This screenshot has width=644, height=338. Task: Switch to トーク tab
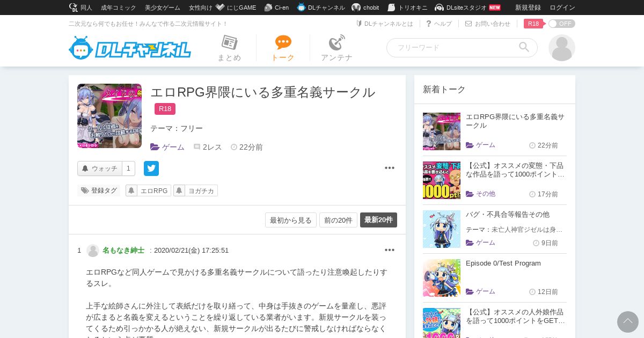[x=283, y=48]
